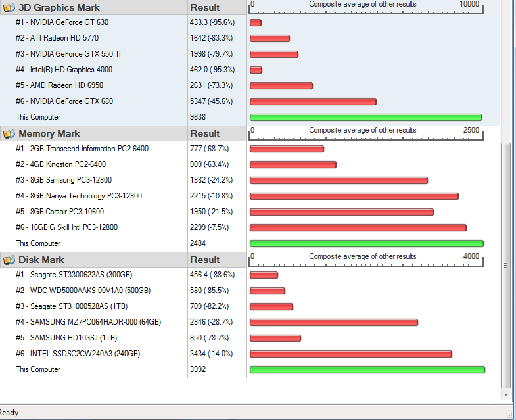Click the Memory Mark section icon
This screenshot has height=420, width=516.
coord(9,133)
